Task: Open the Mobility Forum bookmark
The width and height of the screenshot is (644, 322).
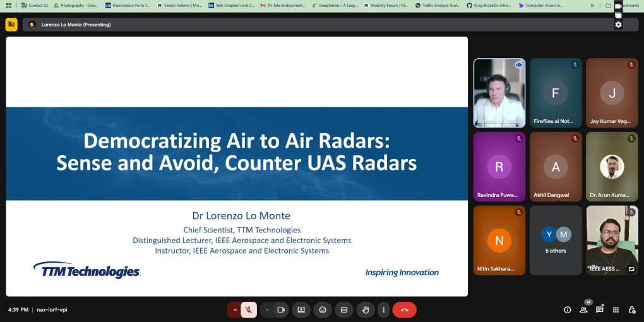Action: (x=386, y=5)
